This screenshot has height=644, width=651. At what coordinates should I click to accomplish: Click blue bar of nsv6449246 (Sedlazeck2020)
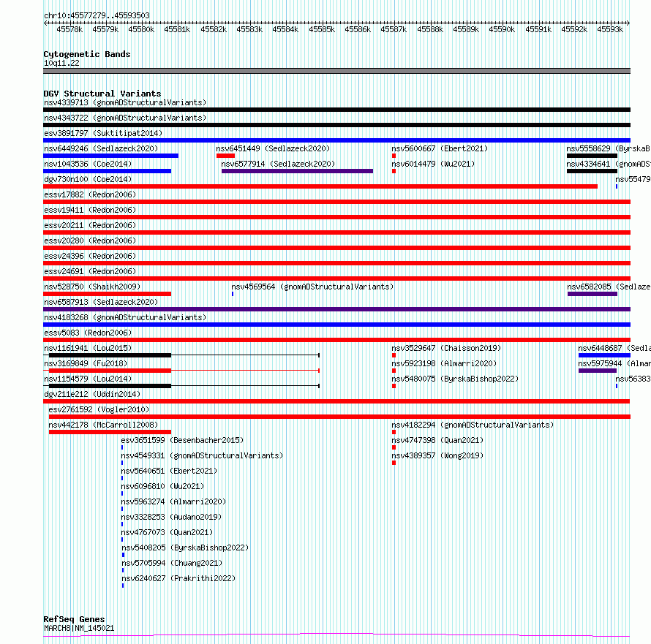pos(111,156)
